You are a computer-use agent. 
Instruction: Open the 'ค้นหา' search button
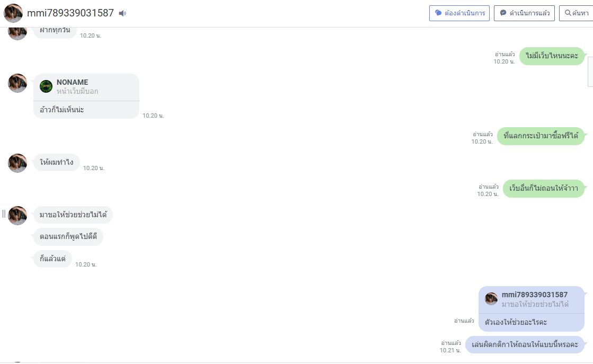click(577, 13)
